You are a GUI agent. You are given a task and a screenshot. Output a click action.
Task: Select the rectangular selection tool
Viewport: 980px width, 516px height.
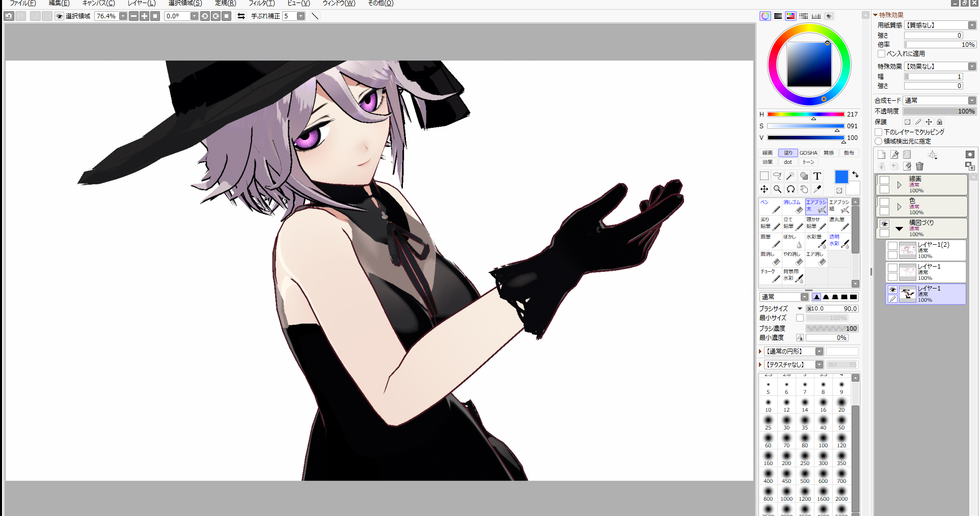764,176
